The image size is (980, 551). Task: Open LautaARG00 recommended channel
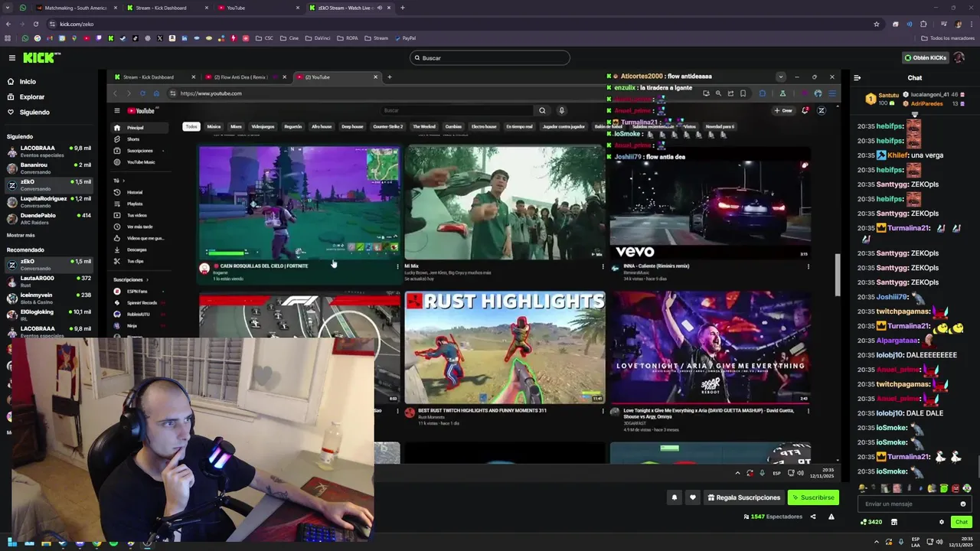coord(47,281)
